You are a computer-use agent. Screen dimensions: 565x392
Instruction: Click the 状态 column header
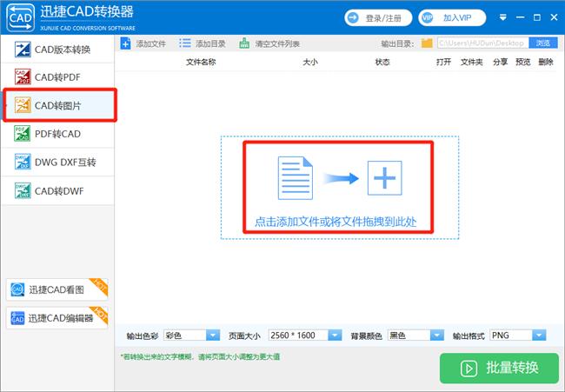(382, 62)
